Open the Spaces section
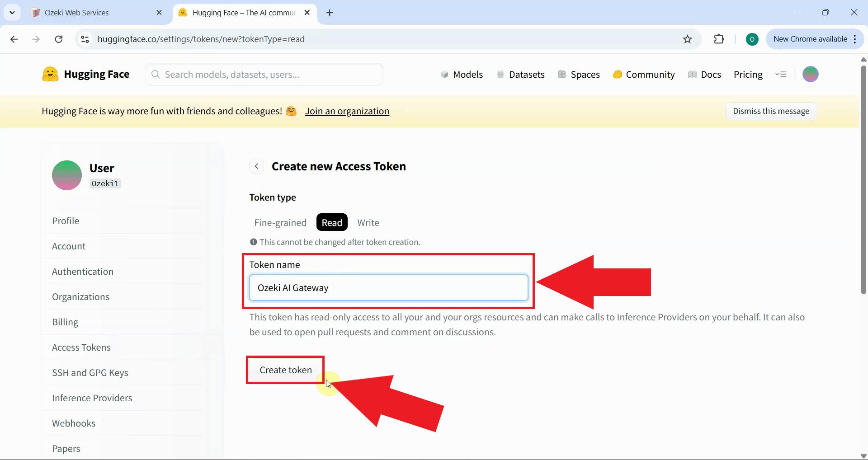868x460 pixels. 585,74
